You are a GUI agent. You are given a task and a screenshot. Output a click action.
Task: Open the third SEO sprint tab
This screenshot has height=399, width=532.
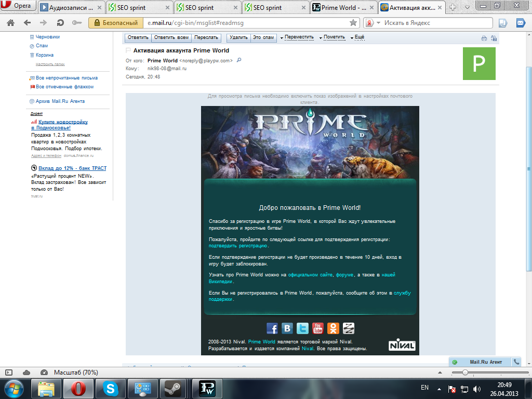[x=275, y=7]
